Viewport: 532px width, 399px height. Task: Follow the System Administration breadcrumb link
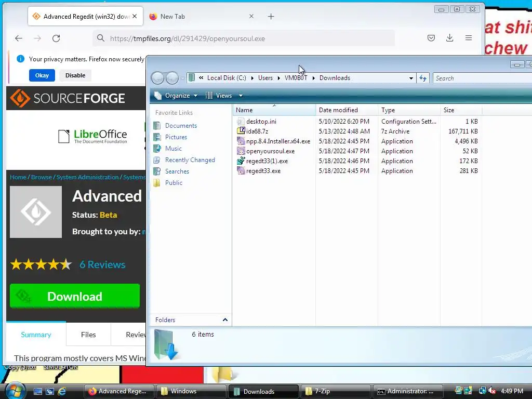[x=87, y=177]
